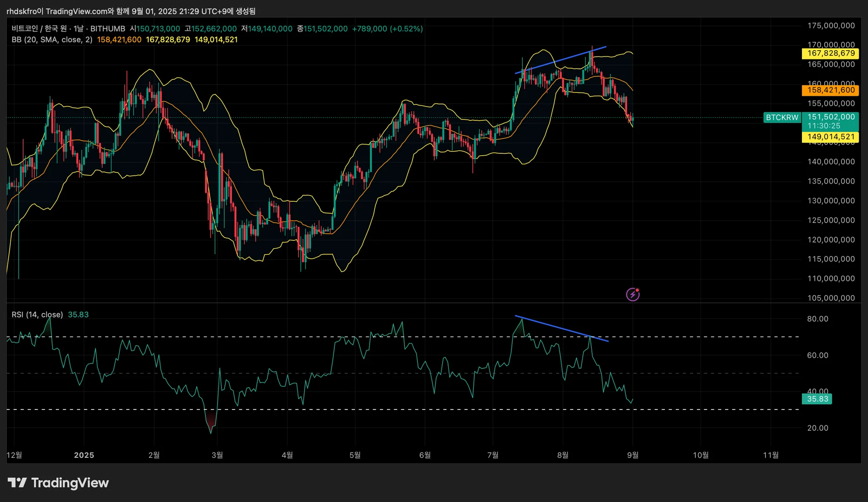
Task: Click the BB (20, SMA, close, 2) indicator legend
Action: pyautogui.click(x=52, y=40)
